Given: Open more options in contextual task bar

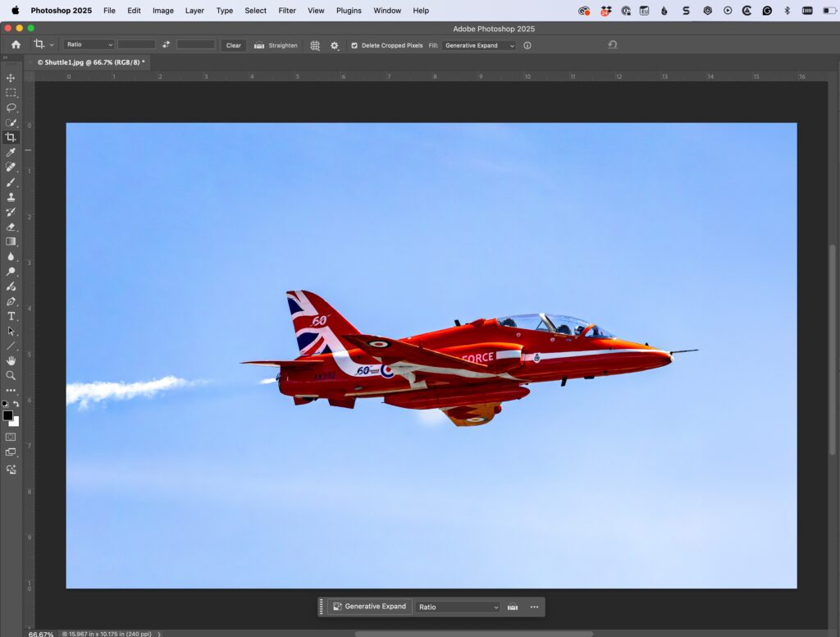Looking at the screenshot, I should tap(534, 607).
